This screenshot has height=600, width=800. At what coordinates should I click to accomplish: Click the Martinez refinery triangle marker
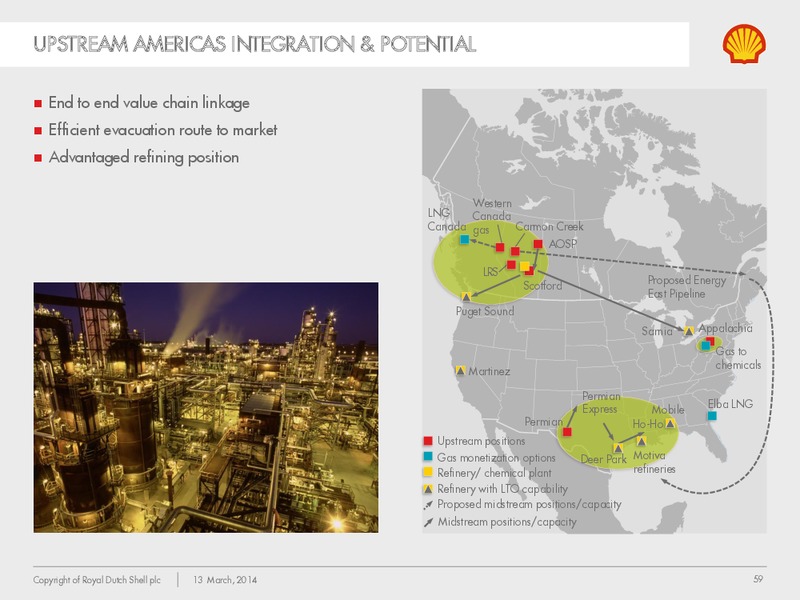point(460,370)
